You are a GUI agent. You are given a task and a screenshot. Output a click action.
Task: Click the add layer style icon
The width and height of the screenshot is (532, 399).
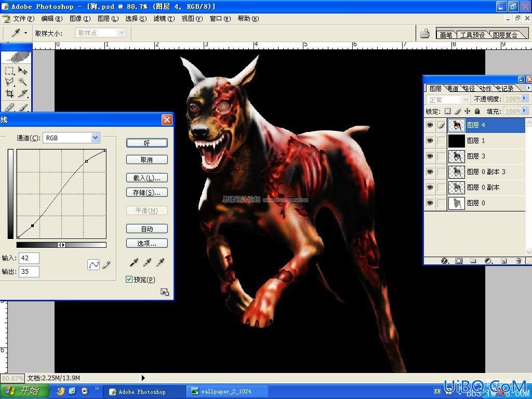(x=445, y=261)
